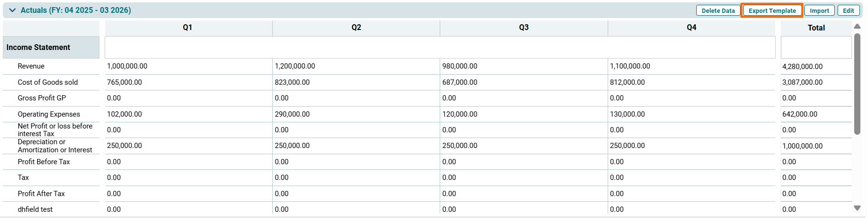Viewport: 868px width, 218px height.
Task: Select the Q3 column header
Action: (x=523, y=28)
